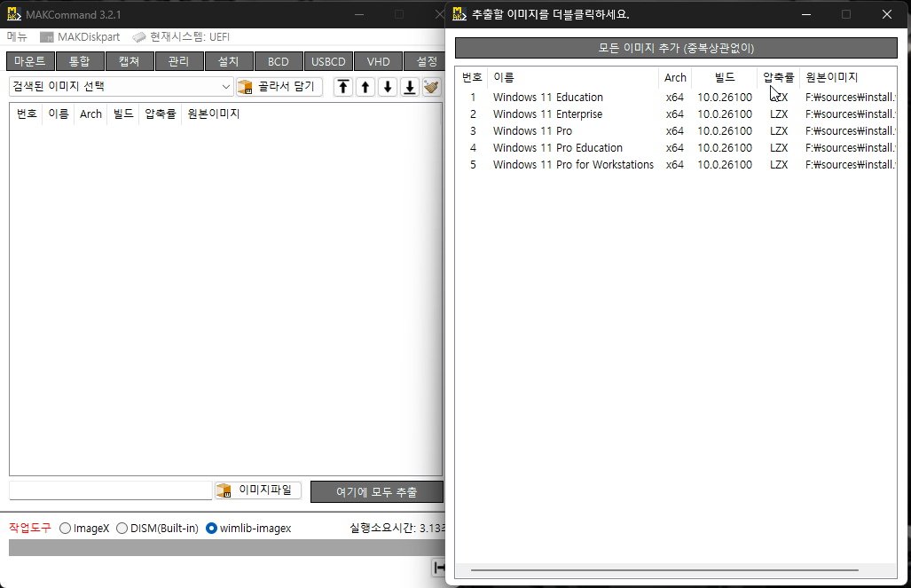Sort by 번호 column in extraction window

pos(472,77)
